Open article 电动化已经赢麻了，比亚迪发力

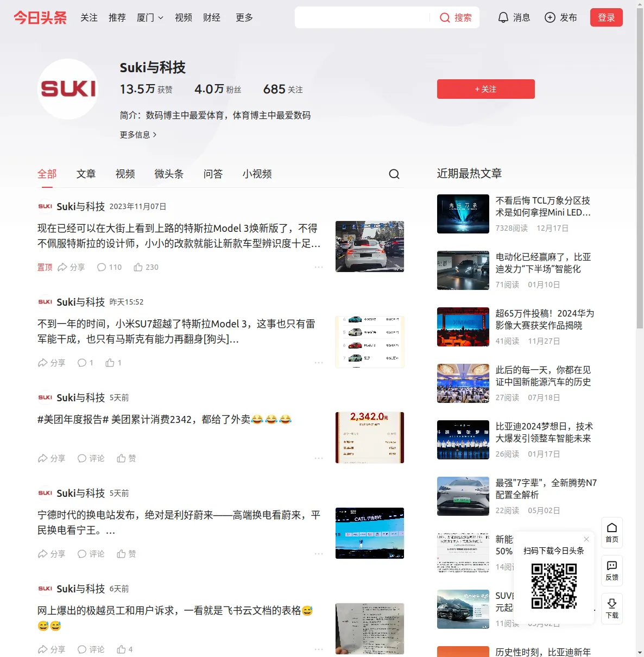coord(543,263)
